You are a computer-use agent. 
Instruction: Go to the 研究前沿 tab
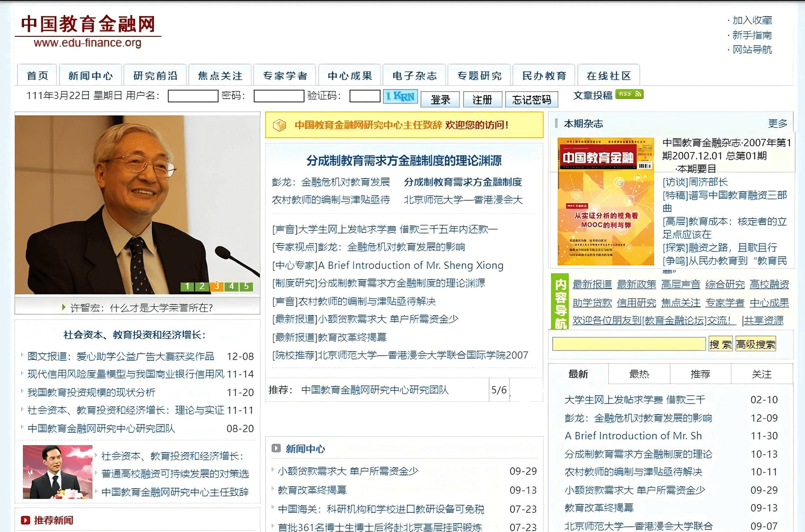[x=156, y=75]
